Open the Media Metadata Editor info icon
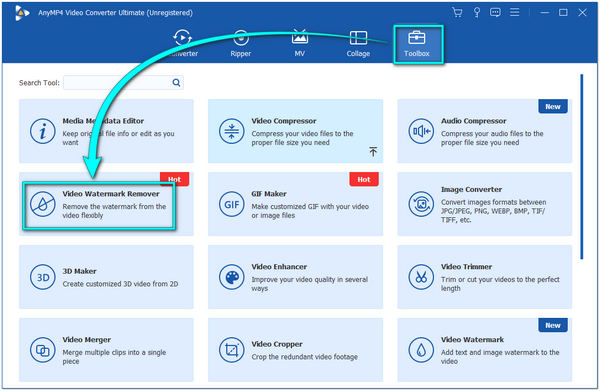Viewport: 600px width, 391px height. pyautogui.click(x=42, y=131)
